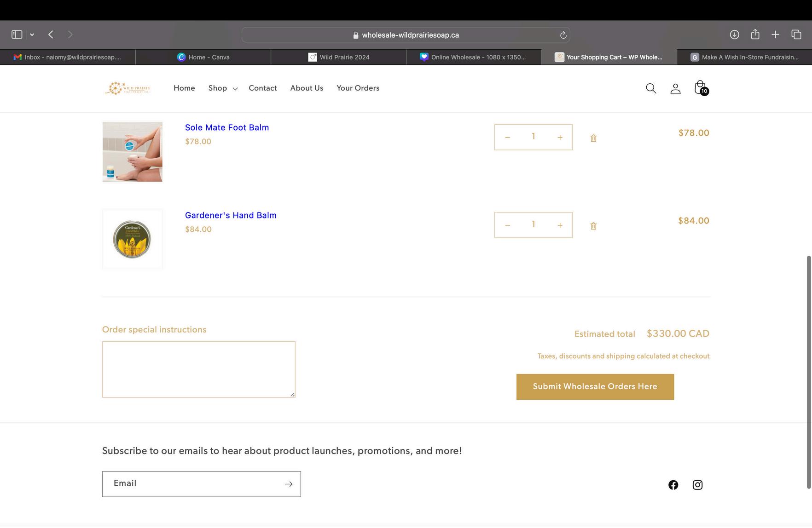Open the Facebook page icon
Image resolution: width=812 pixels, height=528 pixels.
(673, 485)
